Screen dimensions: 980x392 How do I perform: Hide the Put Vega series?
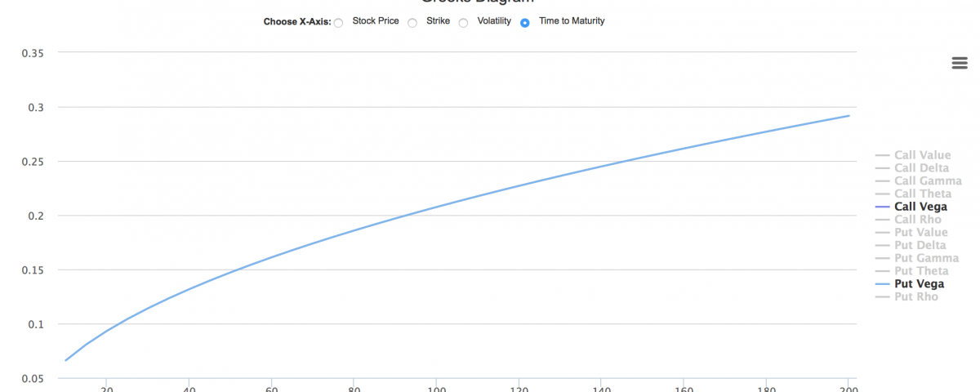[x=920, y=284]
